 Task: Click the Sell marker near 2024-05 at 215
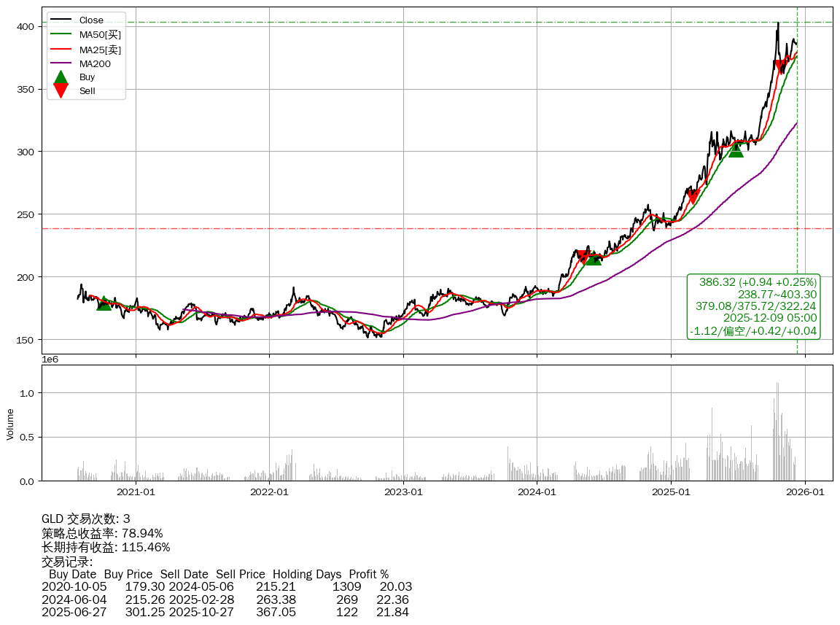point(582,257)
